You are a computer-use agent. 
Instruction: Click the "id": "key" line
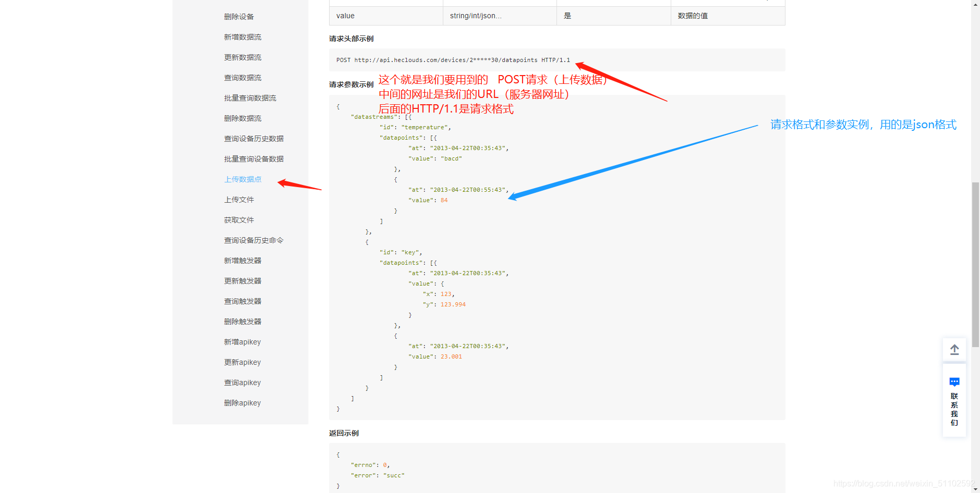tap(401, 252)
